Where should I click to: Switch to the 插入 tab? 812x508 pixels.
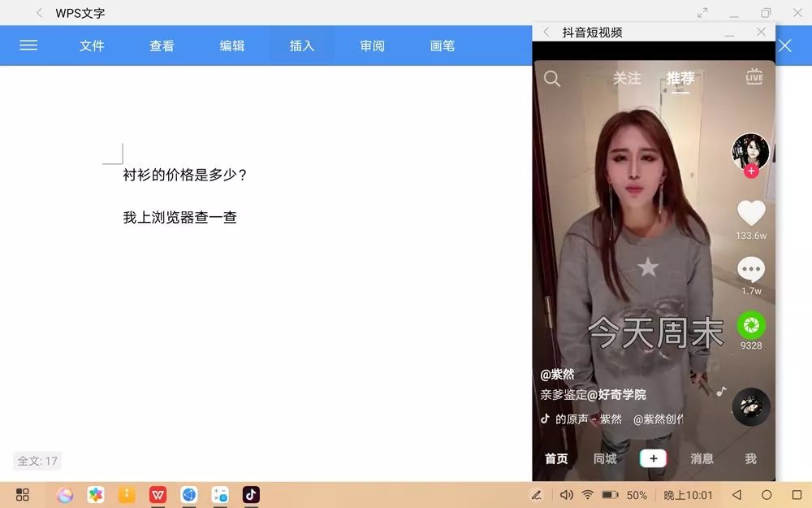click(x=302, y=46)
